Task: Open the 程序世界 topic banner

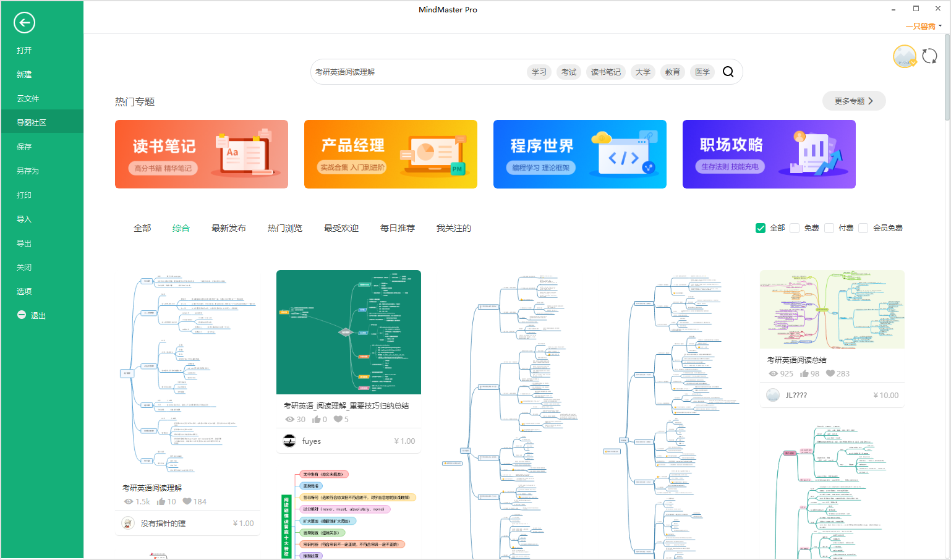Action: (x=579, y=154)
